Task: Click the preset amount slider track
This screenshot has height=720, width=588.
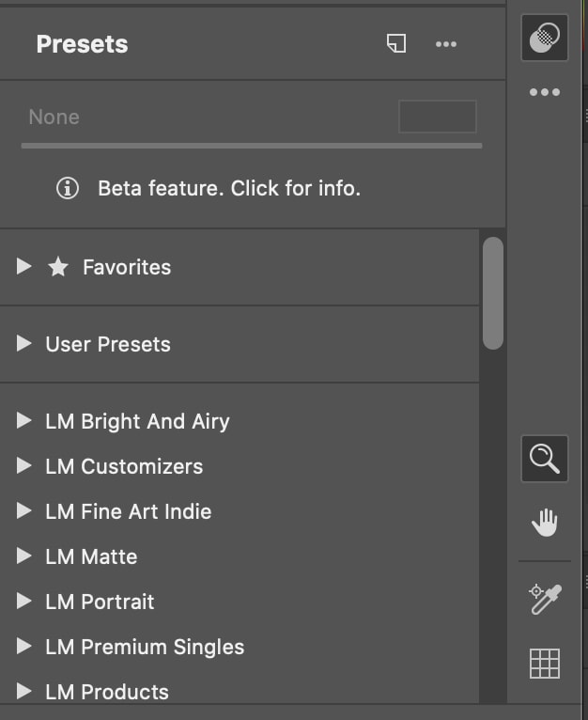Action: (252, 146)
